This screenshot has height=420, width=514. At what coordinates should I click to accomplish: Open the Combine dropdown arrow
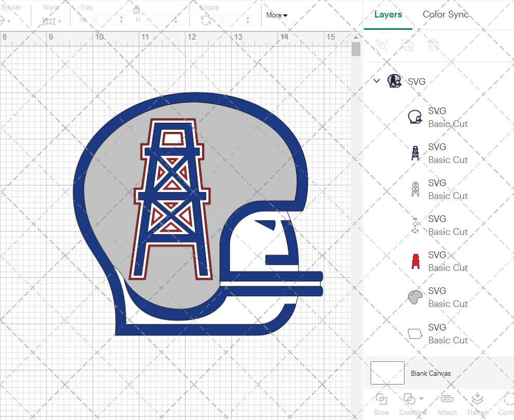coord(421,398)
